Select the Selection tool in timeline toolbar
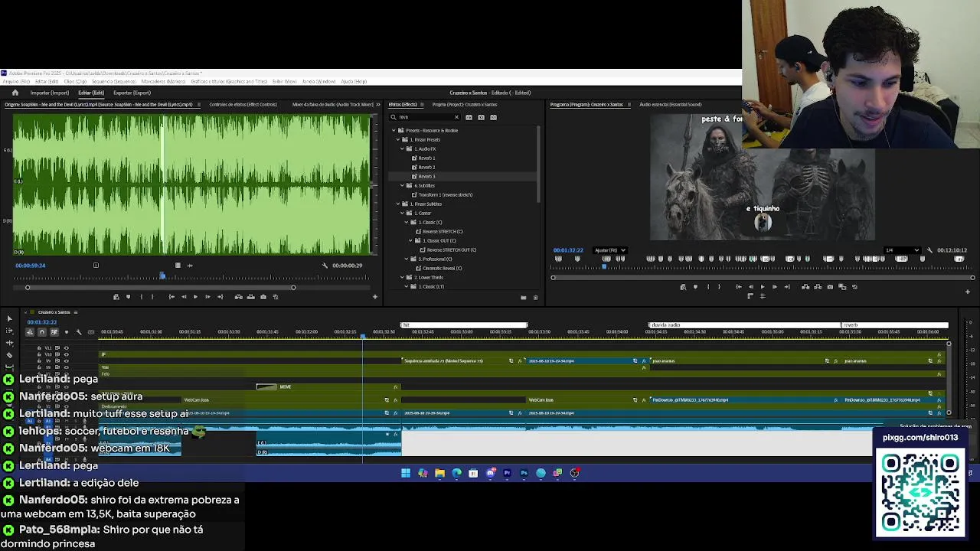The image size is (980, 551). tap(9, 318)
